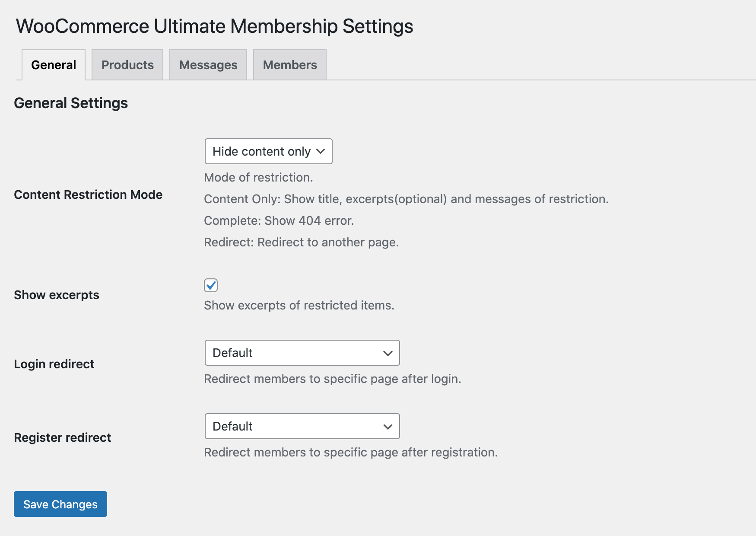Screen dimensions: 756x536
Task: Save the general membership settings
Action: coord(60,504)
